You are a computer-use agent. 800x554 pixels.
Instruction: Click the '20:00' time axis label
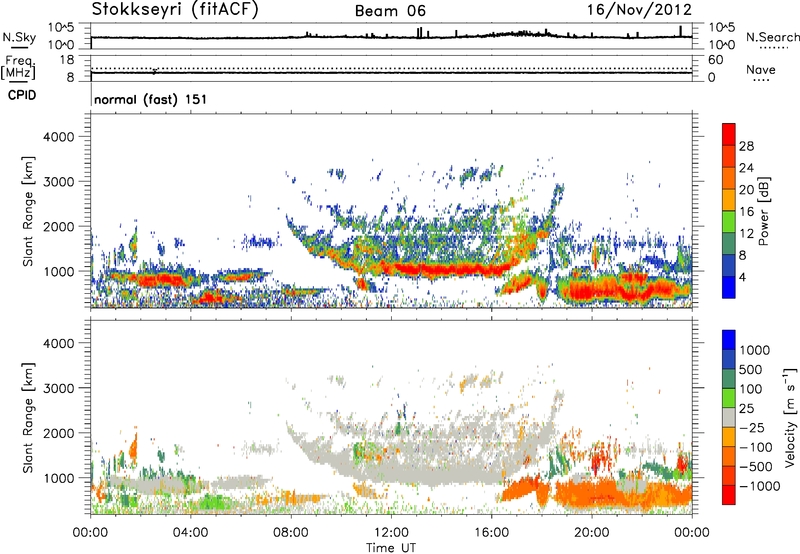[591, 533]
